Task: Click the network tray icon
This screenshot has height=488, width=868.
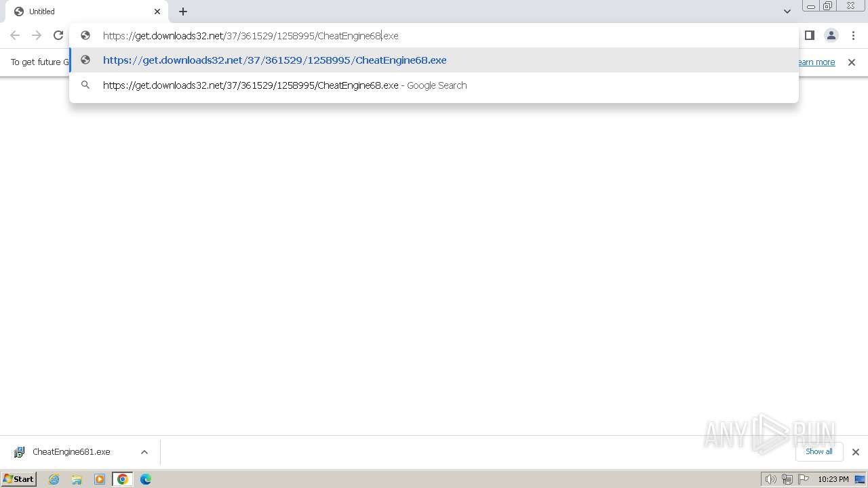Action: tap(787, 479)
